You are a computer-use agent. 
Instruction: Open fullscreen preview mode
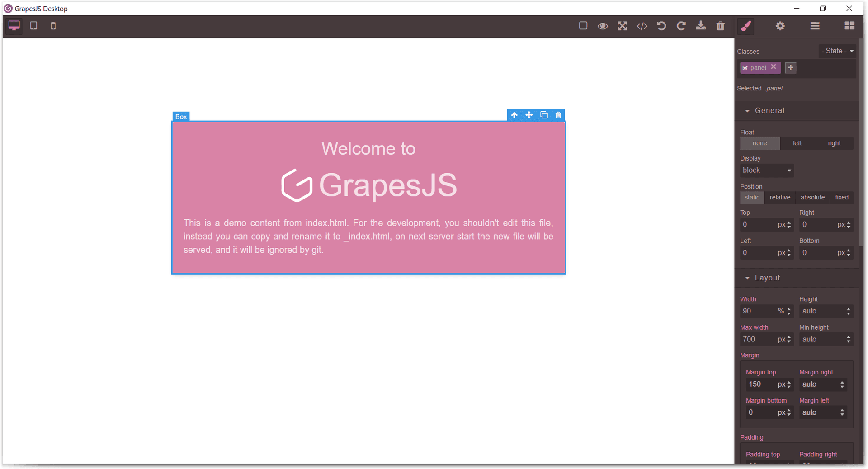[x=622, y=26]
